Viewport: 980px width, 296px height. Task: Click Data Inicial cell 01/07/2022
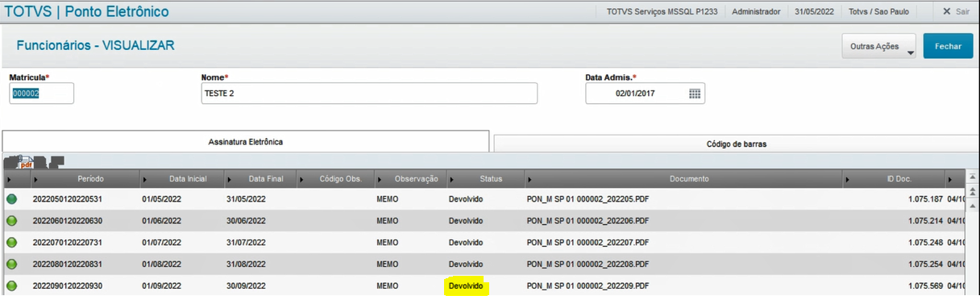162,242
